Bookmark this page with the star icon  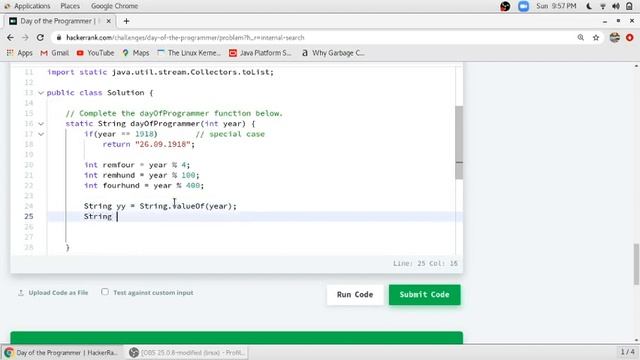(596, 38)
